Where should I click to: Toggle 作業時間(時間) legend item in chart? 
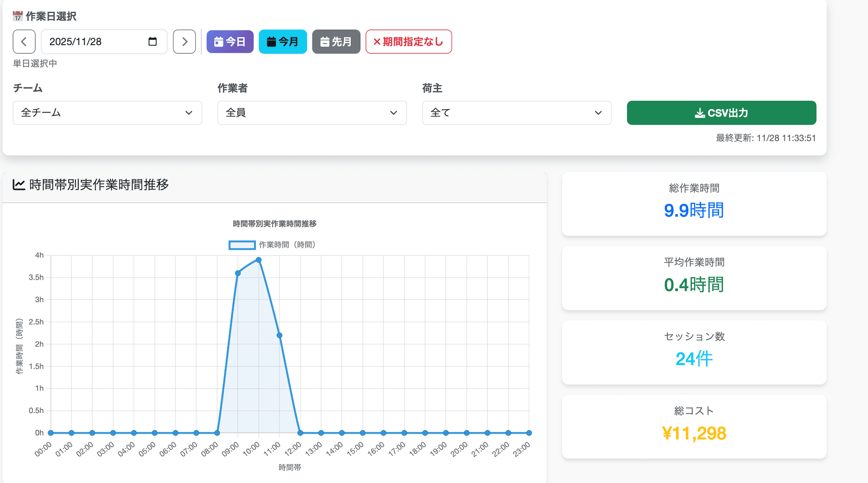pos(272,245)
